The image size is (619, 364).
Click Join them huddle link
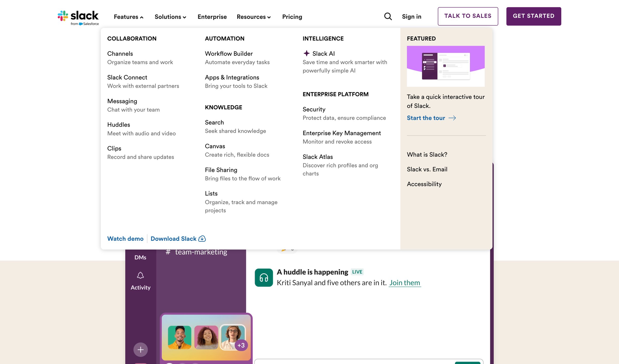tap(405, 283)
